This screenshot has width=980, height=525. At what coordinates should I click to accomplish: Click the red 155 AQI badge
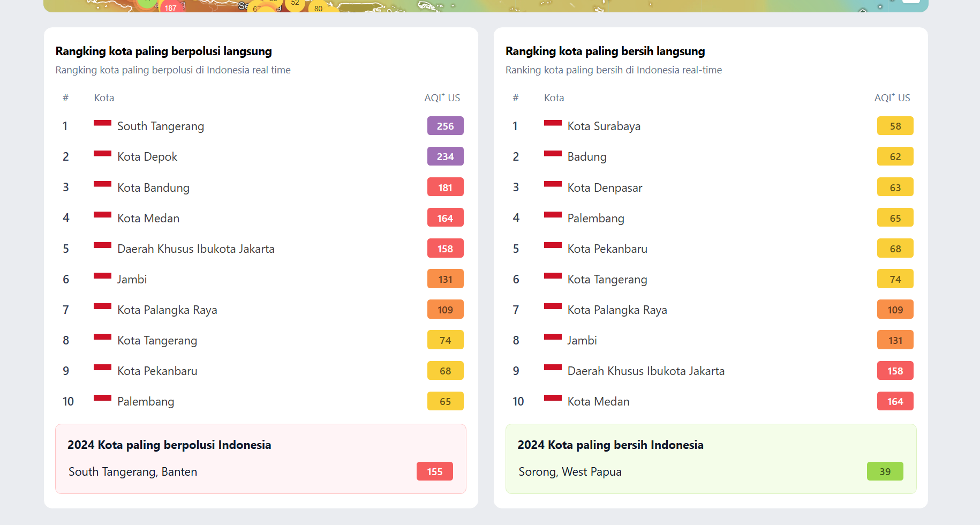point(435,471)
